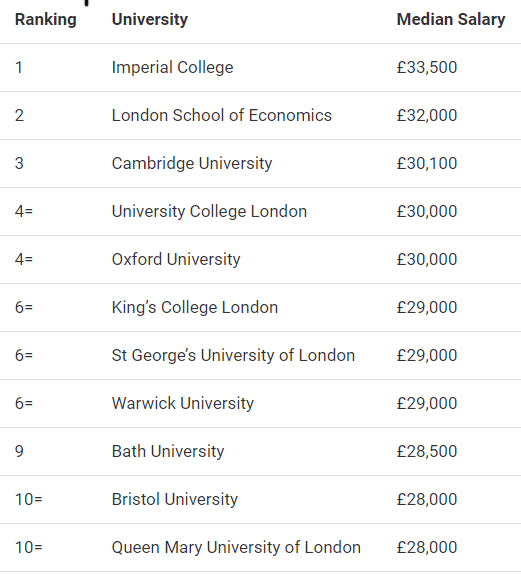This screenshot has width=521, height=574.
Task: Click the £30,100 salary cell
Action: [x=427, y=163]
